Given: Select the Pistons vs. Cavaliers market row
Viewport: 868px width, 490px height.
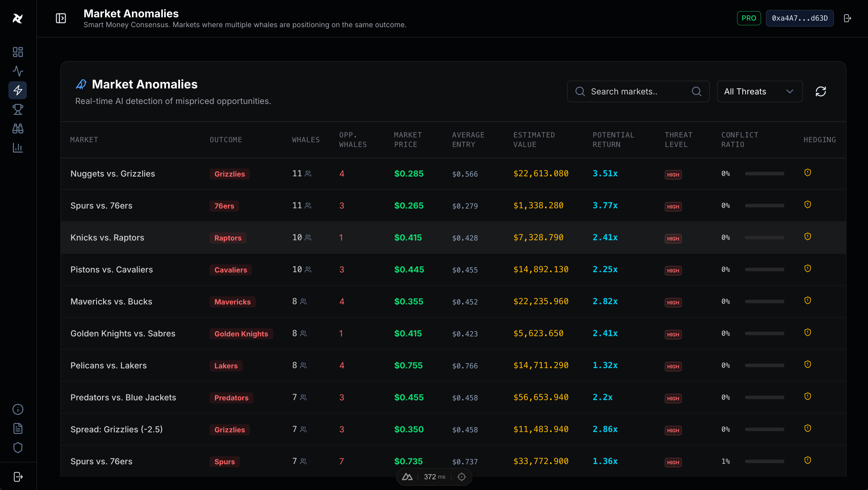Looking at the screenshot, I should pyautogui.click(x=453, y=269).
